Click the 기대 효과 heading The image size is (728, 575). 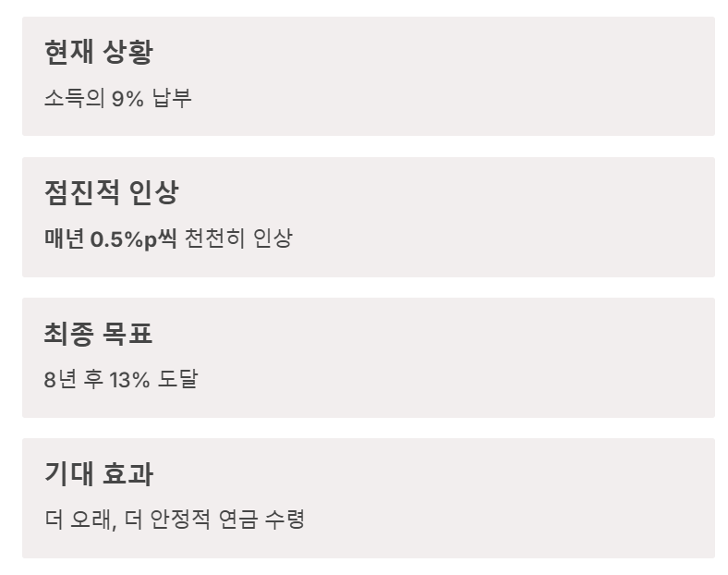[x=99, y=473]
